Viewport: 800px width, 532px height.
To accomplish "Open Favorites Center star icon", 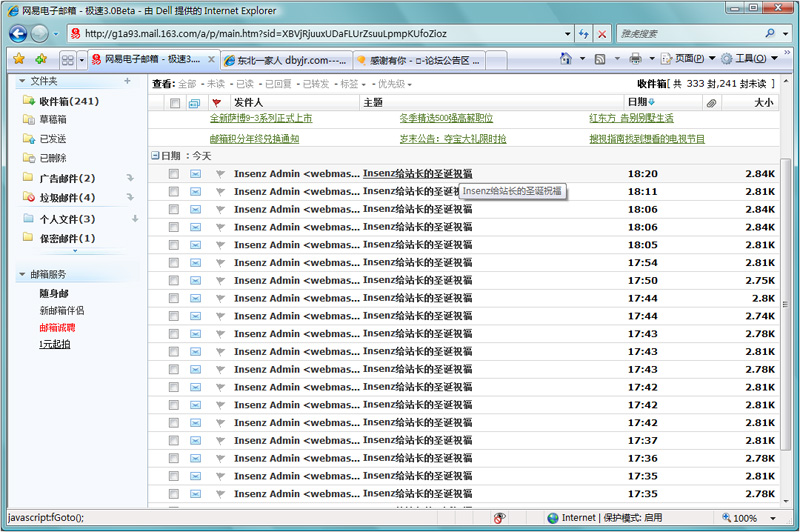I will (19, 59).
